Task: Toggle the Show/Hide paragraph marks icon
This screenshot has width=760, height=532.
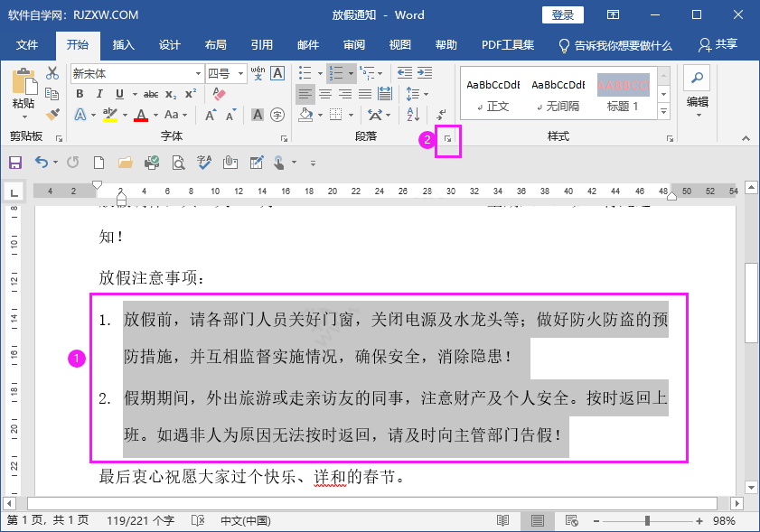Action: [x=442, y=114]
